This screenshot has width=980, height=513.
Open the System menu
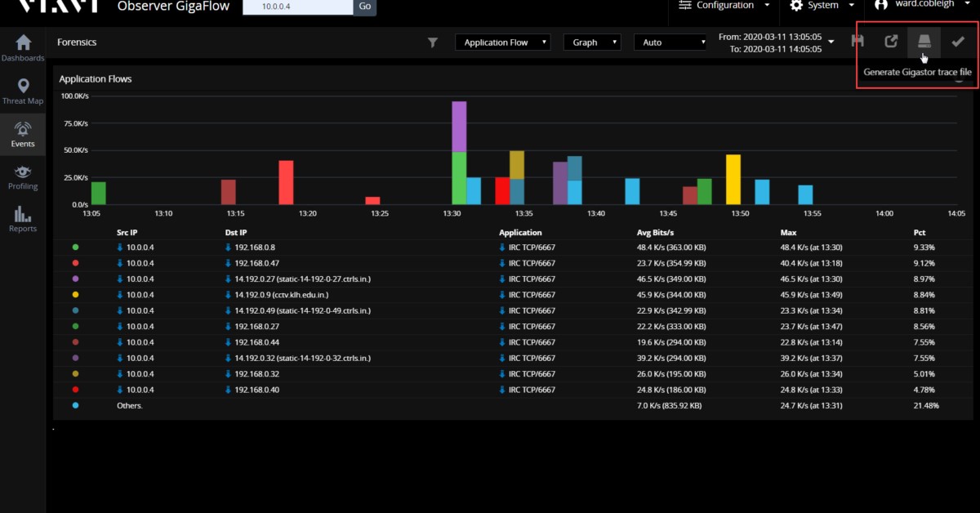[822, 6]
